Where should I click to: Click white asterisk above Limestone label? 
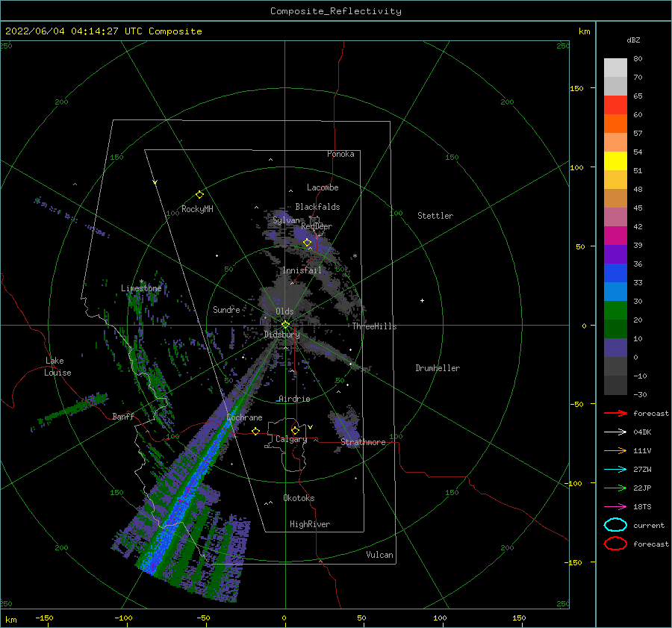141,282
